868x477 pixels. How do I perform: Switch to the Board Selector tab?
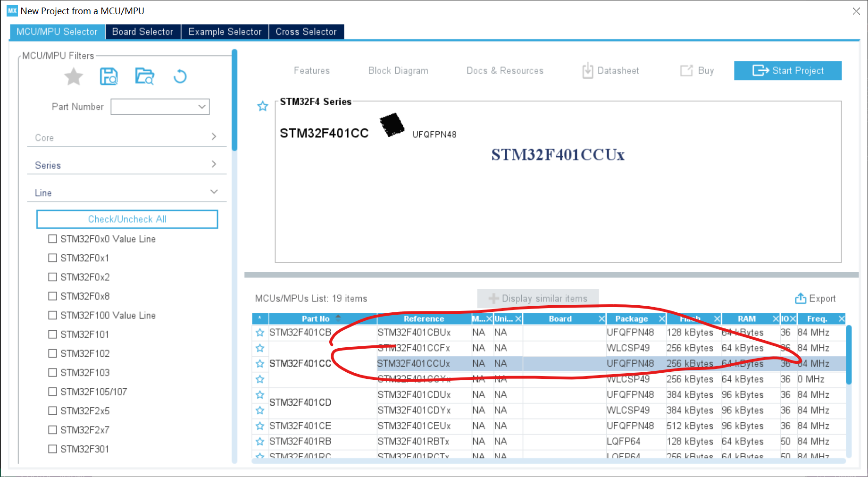(x=142, y=32)
